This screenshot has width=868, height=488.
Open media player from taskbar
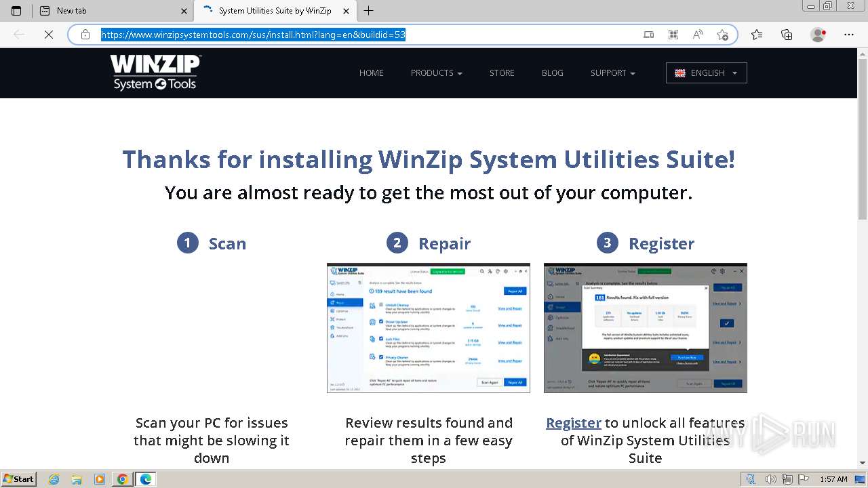[100, 479]
